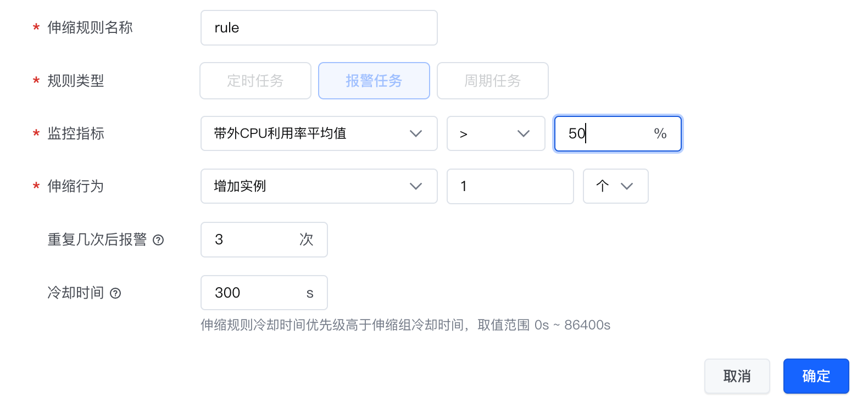Click the up-arrow unit icon

pos(603,186)
